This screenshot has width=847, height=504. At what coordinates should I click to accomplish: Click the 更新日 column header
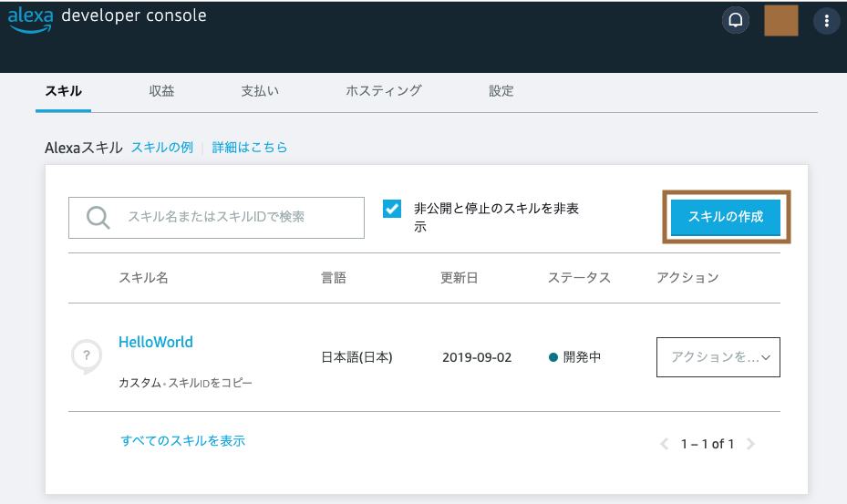tap(459, 278)
